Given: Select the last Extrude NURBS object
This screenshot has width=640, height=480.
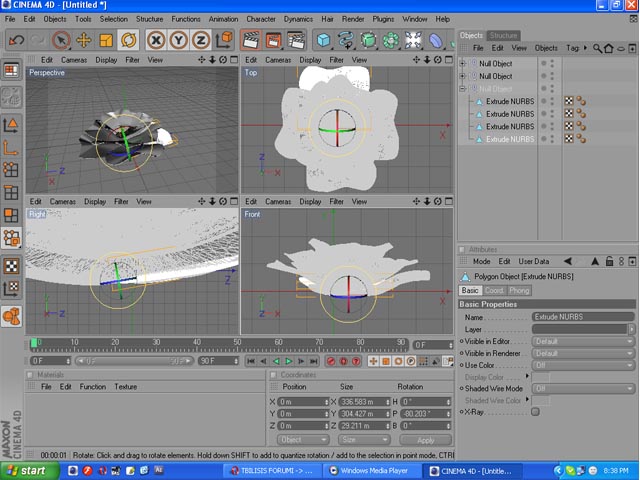Looking at the screenshot, I should coord(510,139).
